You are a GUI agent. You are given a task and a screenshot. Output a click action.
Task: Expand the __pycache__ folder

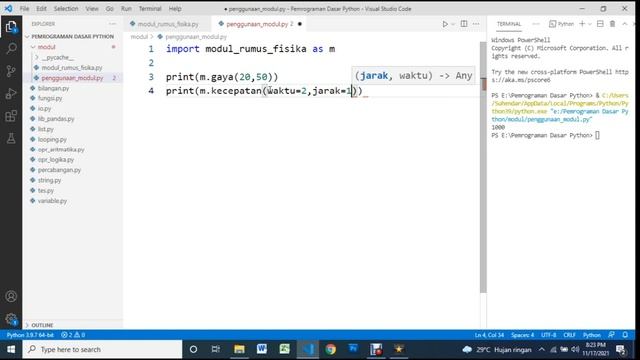58,58
